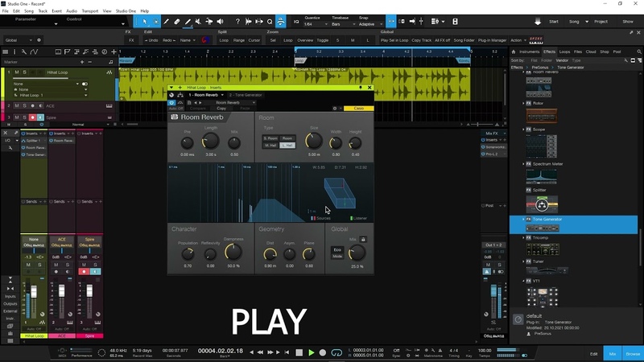Open the inspector icon above track list

(14, 51)
